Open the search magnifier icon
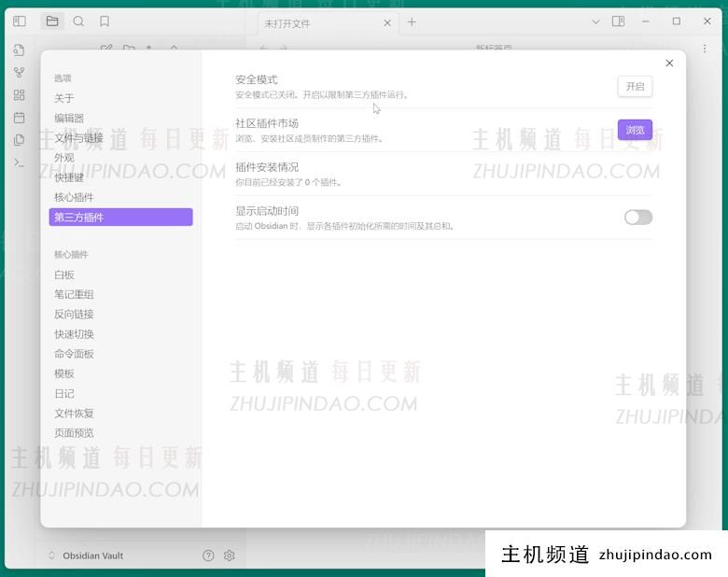Viewport: 728px width, 577px height. point(78,21)
